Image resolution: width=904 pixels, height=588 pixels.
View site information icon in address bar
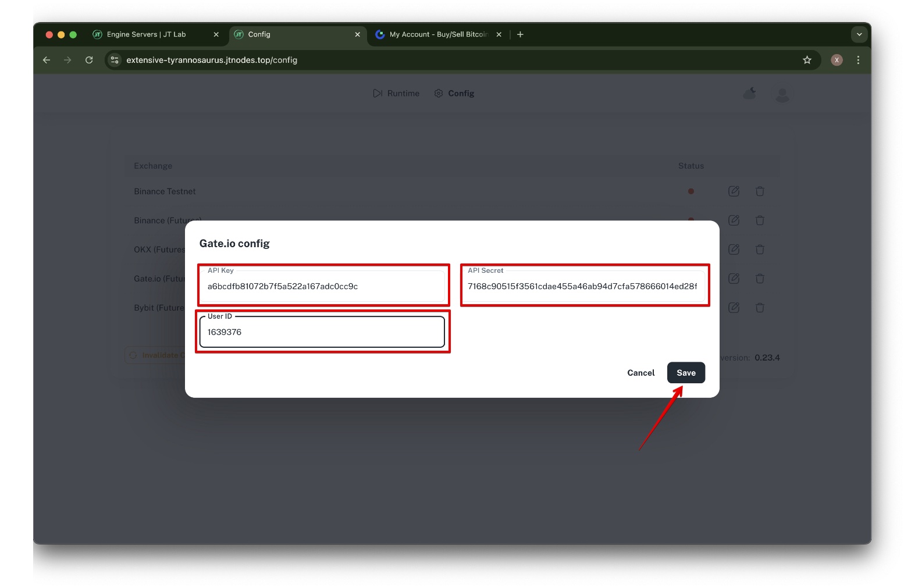pyautogui.click(x=115, y=60)
